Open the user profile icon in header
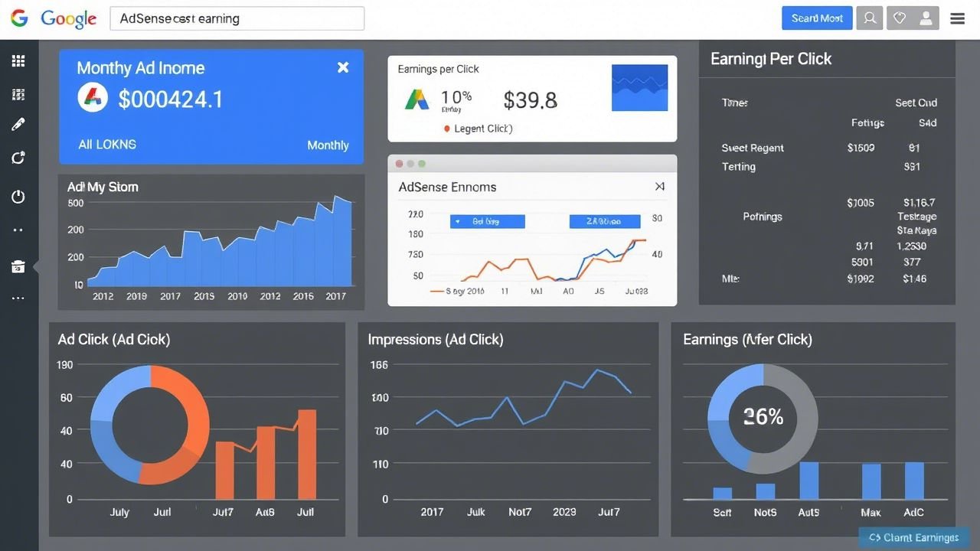Image resolution: width=980 pixels, height=551 pixels. pos(926,18)
